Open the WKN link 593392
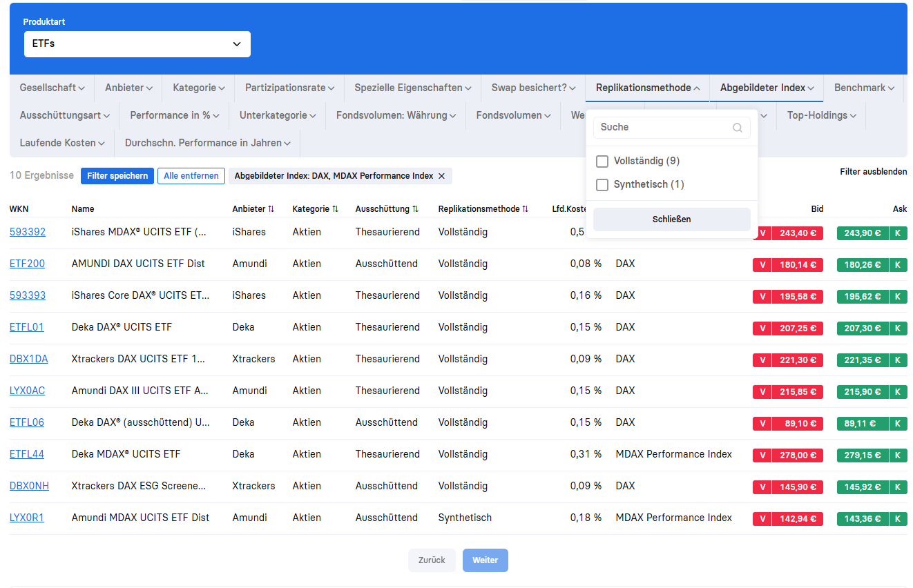The height and width of the screenshot is (588, 913). (x=28, y=233)
